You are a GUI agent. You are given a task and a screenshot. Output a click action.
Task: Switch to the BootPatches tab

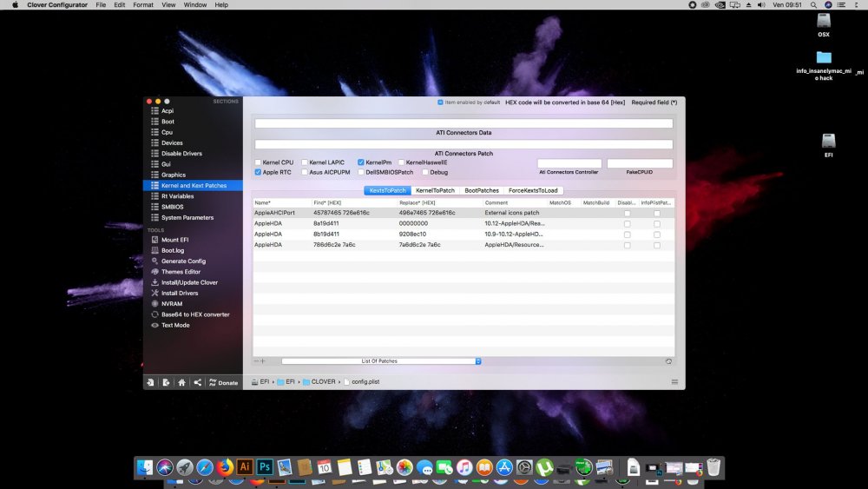tap(482, 190)
